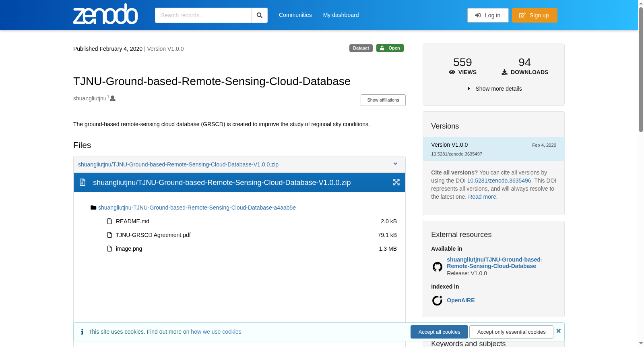The width and height of the screenshot is (644, 347).
Task: Click the Feb 4, 2020 version date
Action: pos(544,145)
